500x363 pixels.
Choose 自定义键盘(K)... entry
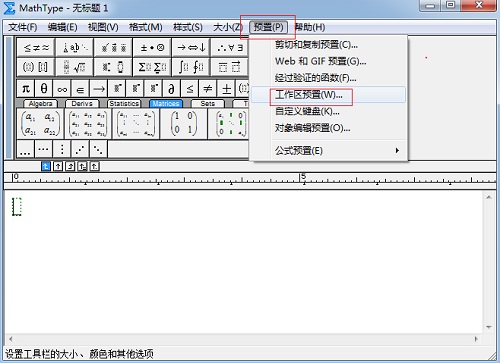328,111
